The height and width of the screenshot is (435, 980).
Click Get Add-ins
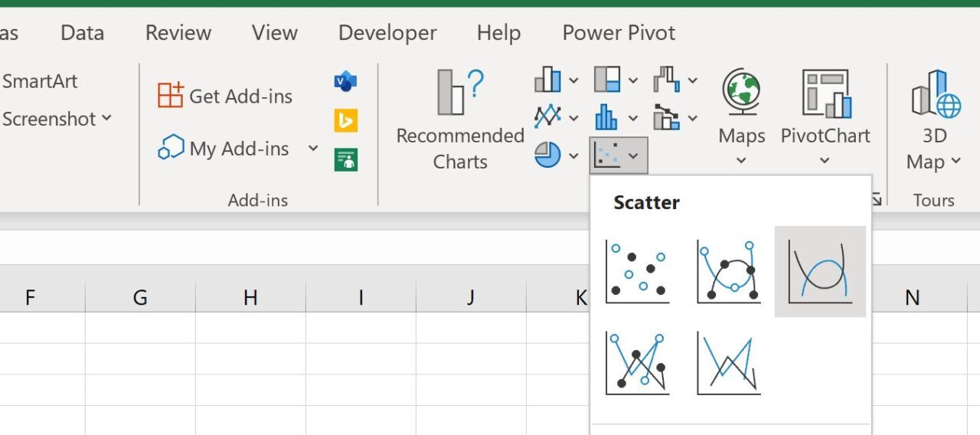point(225,96)
